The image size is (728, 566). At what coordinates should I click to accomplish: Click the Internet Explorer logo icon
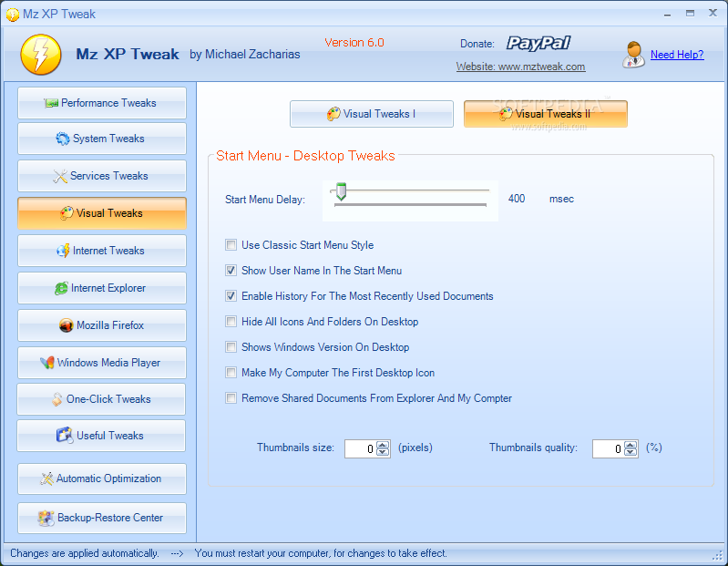(x=61, y=288)
